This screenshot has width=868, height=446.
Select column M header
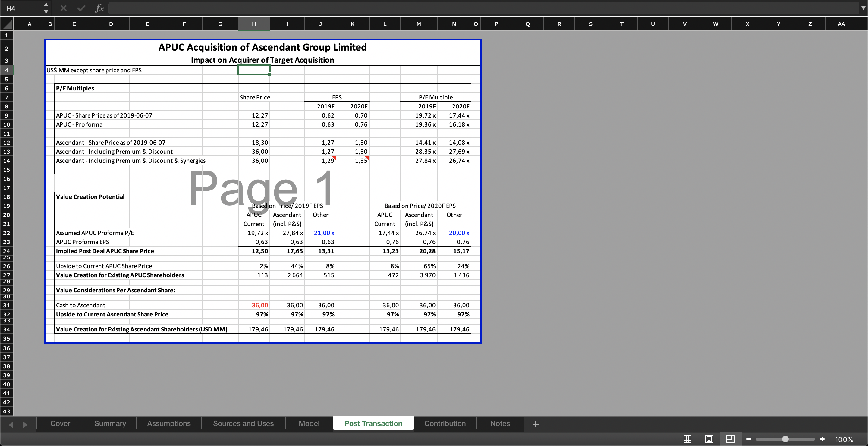419,24
